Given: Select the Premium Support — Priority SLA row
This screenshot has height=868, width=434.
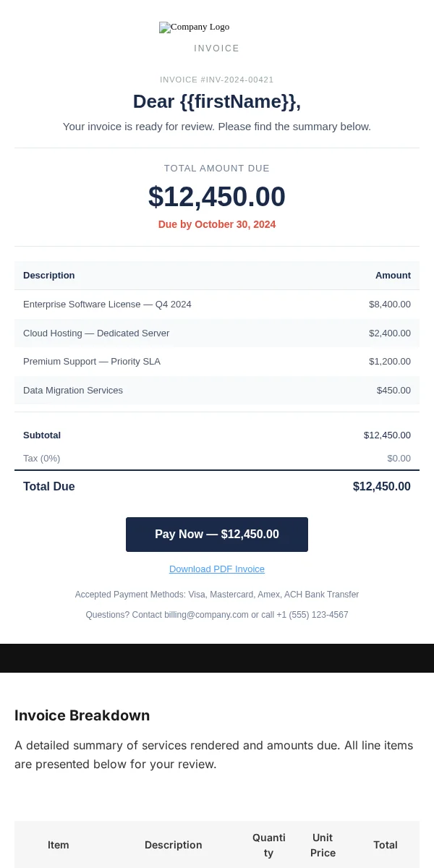Looking at the screenshot, I should point(217,362).
